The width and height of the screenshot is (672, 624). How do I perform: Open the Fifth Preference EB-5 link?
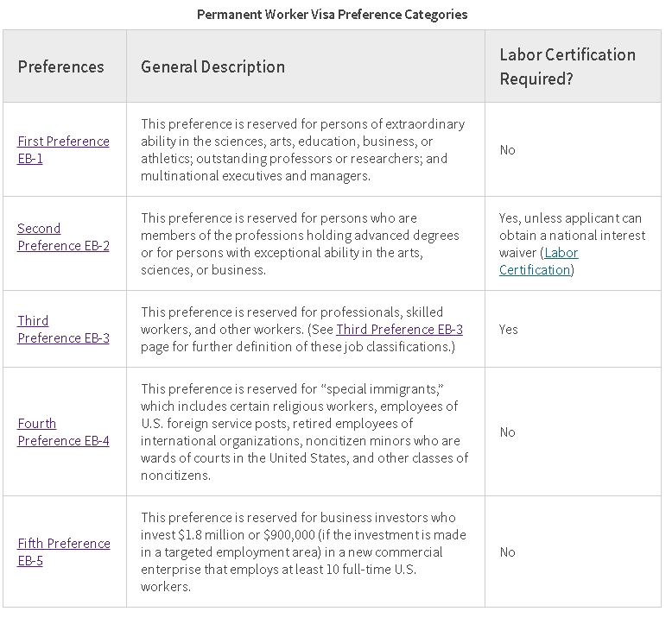click(63, 544)
